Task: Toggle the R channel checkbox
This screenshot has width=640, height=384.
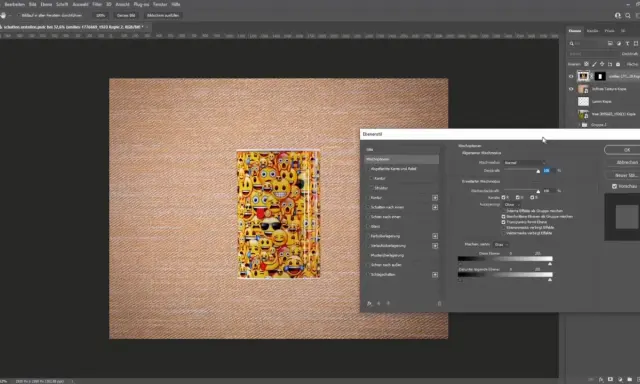Action: coord(503,198)
